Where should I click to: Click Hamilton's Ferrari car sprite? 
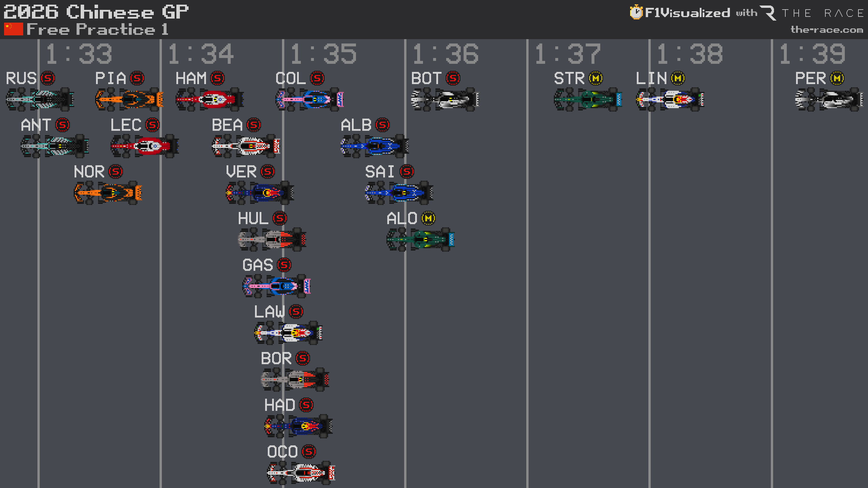[209, 99]
